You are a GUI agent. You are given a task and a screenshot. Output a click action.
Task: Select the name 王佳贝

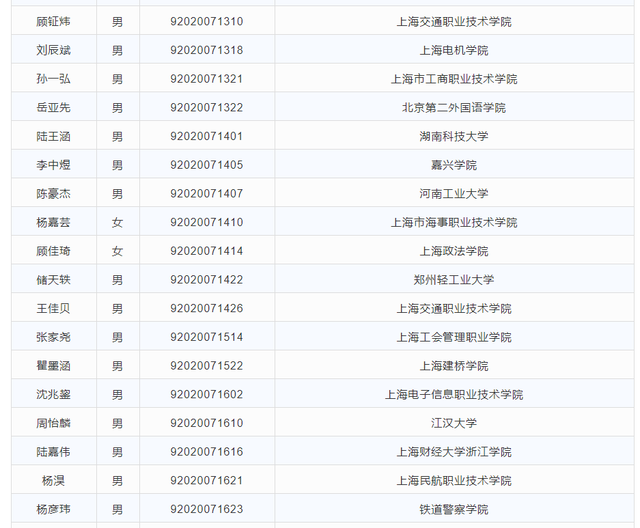click(53, 308)
